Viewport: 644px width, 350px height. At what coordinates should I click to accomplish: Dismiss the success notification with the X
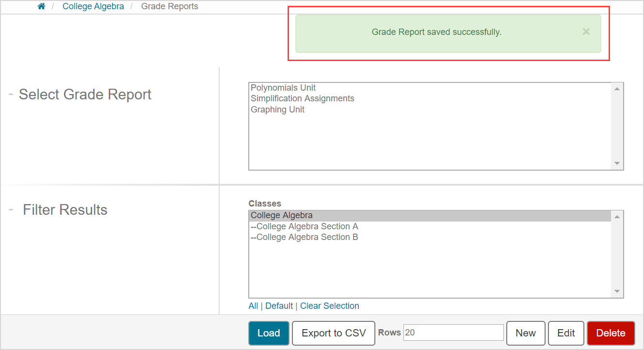[586, 32]
